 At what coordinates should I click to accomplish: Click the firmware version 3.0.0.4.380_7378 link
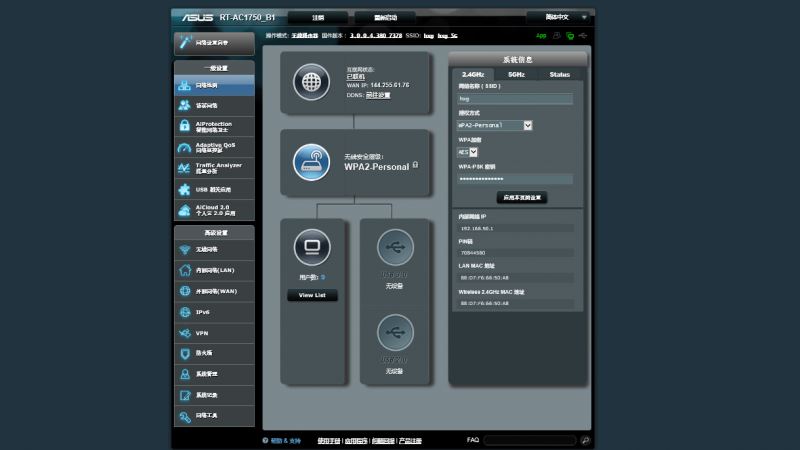point(376,36)
